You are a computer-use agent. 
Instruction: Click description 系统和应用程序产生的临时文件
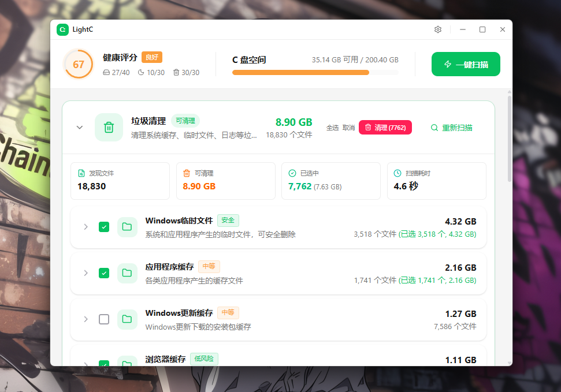click(220, 234)
